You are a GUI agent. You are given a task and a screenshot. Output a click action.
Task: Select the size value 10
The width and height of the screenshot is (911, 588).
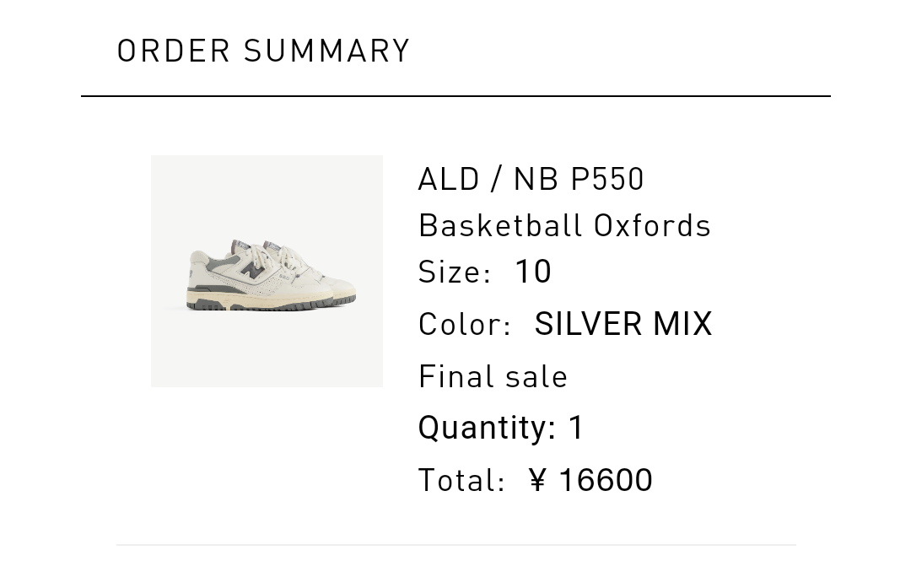(532, 272)
